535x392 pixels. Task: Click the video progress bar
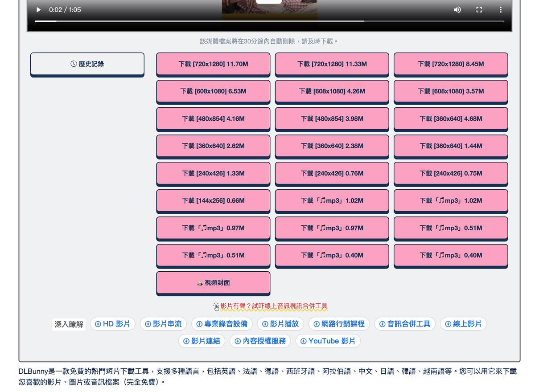tap(269, 21)
